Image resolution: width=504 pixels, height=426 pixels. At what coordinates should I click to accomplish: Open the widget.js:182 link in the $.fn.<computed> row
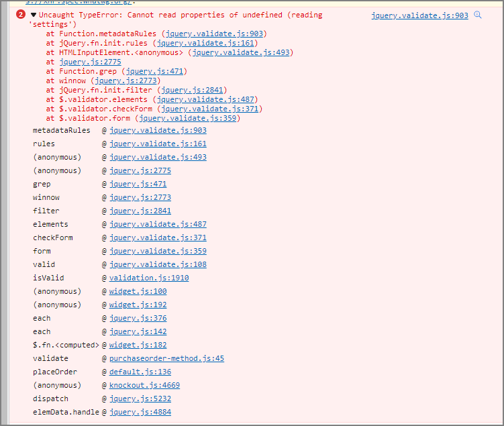tap(138, 345)
